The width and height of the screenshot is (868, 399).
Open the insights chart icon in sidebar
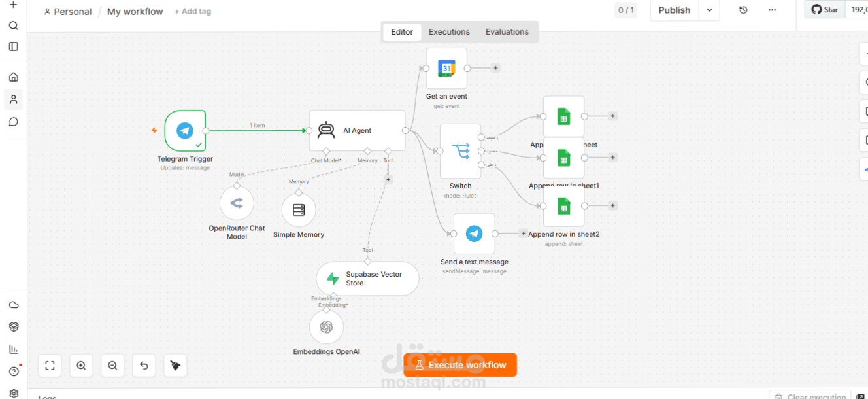[13, 349]
